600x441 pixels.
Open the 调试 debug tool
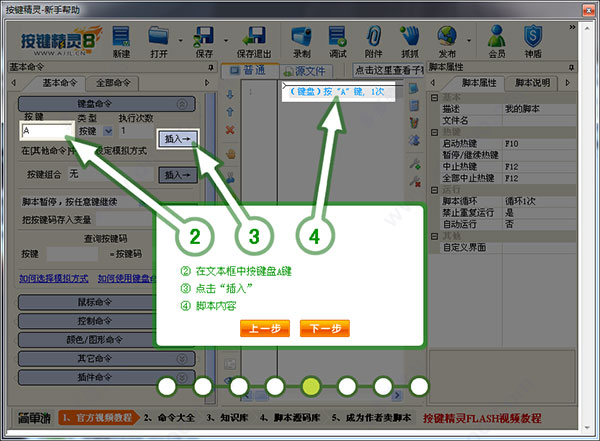point(338,41)
